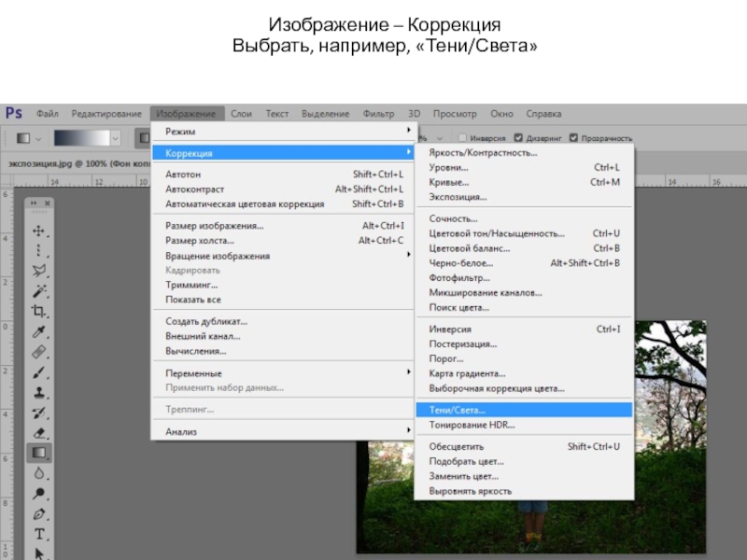Select the Brush tool
The image size is (747, 560).
pyautogui.click(x=39, y=372)
